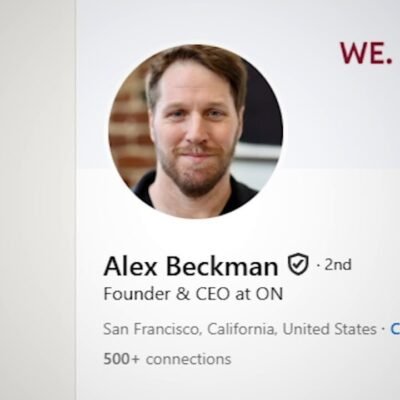The width and height of the screenshot is (400, 400).
Task: Click California in the location line
Action: pos(241,329)
